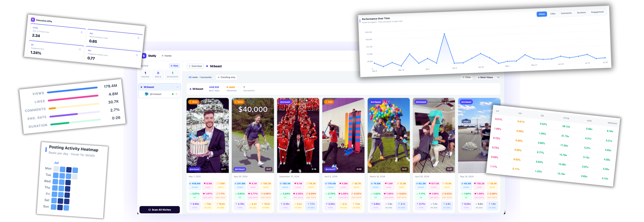Click the 8.16x MEDIAN table cell
The height and width of the screenshot is (222, 644).
point(610,131)
